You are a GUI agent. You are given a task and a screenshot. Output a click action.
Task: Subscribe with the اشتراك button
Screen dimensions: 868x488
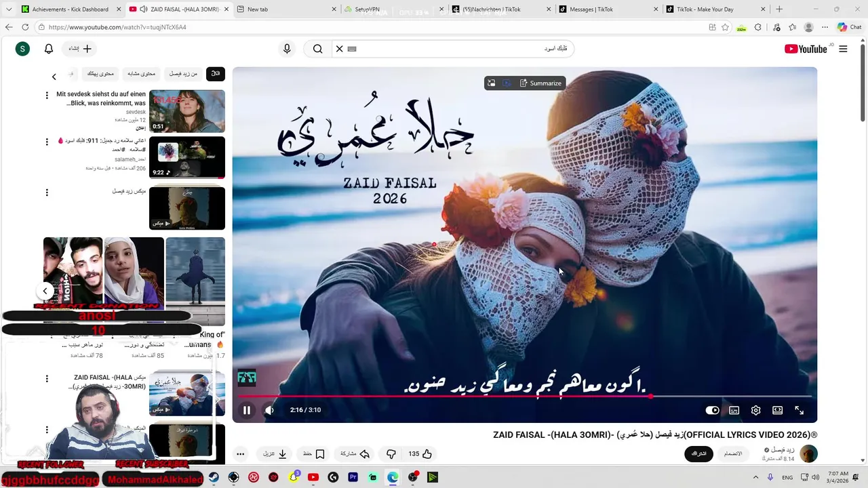coord(698,453)
